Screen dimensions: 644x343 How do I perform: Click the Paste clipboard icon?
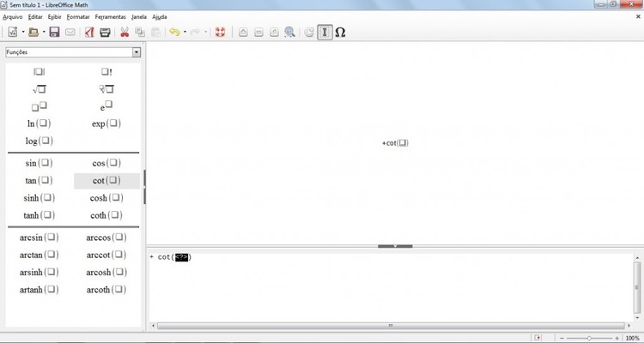coord(155,32)
